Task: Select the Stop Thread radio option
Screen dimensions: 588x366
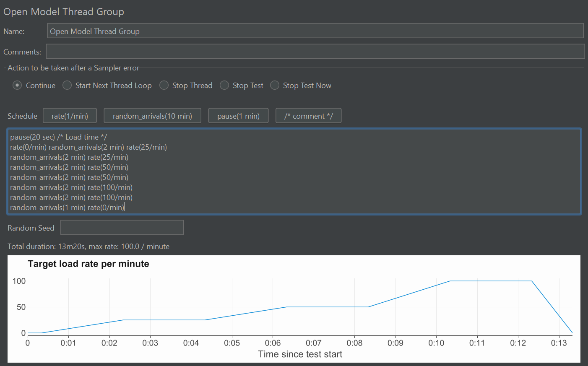Action: pos(164,86)
